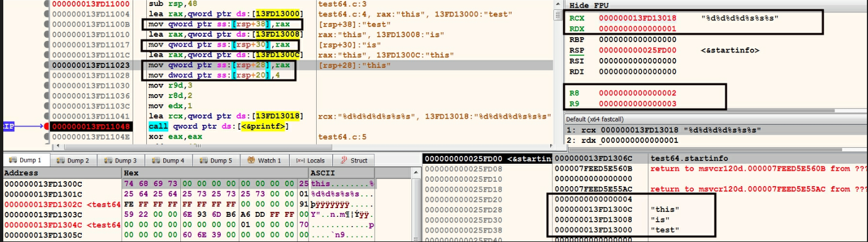
Task: Click the Dump 1 tab icon
Action: [13, 160]
